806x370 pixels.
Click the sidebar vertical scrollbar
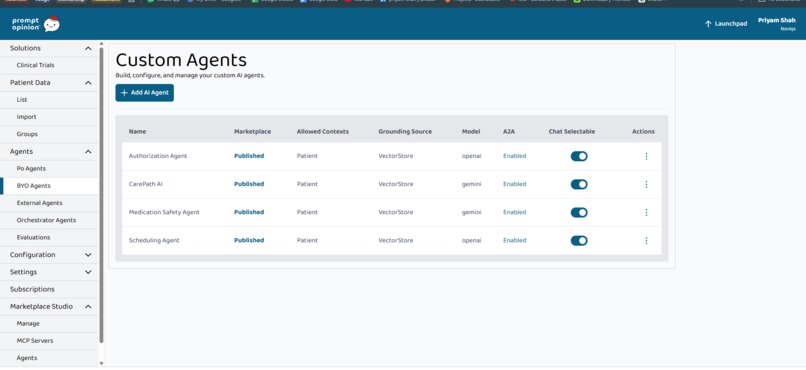coord(101,195)
